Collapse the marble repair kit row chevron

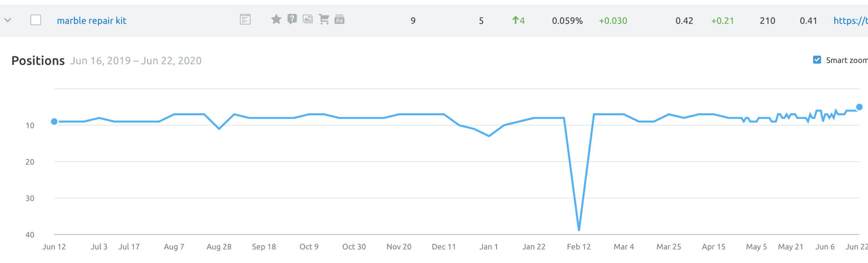(8, 20)
